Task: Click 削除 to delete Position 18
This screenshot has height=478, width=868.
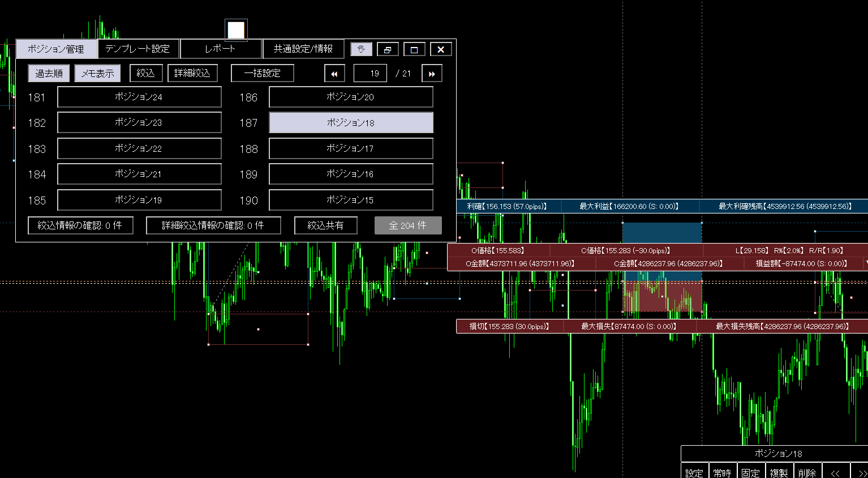Action: (x=807, y=472)
